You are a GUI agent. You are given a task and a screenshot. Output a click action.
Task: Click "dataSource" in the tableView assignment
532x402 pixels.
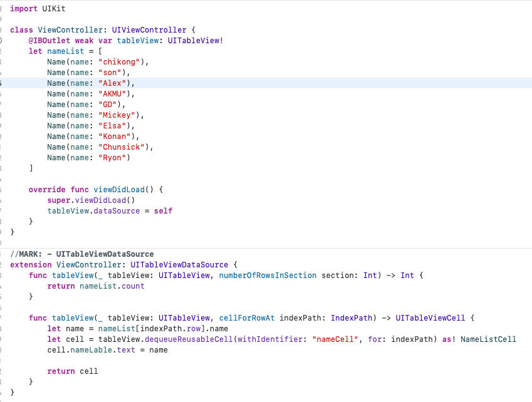[x=117, y=211]
